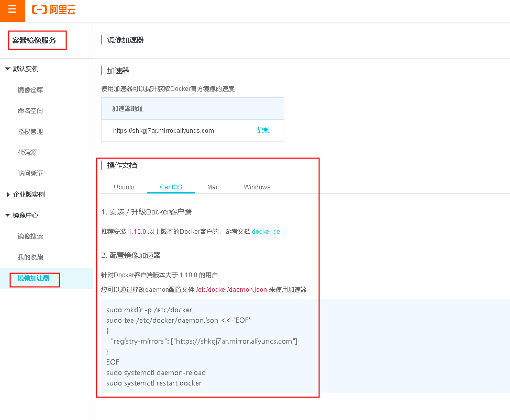Click the accelerator URL https://shkgj7ar.mirror.aliyuncs.com
Image resolution: width=510 pixels, height=420 pixels.
click(163, 131)
